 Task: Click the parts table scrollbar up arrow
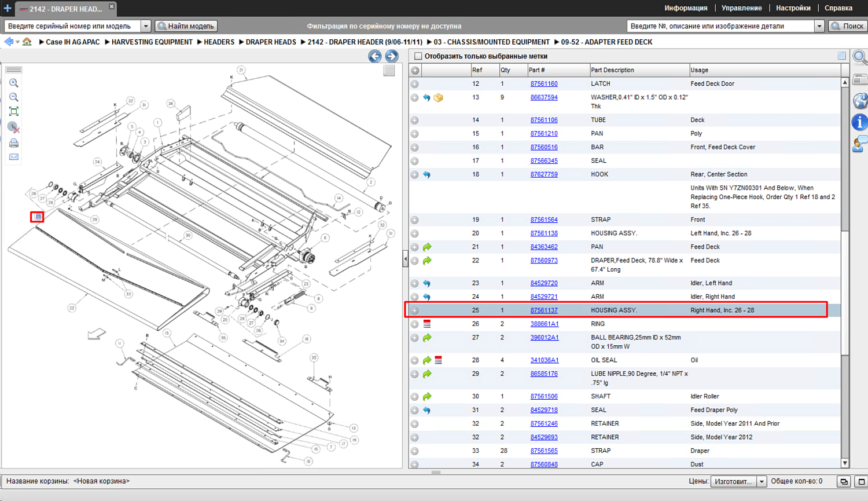point(845,83)
